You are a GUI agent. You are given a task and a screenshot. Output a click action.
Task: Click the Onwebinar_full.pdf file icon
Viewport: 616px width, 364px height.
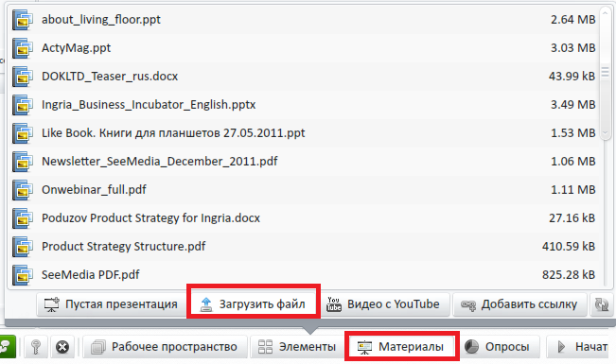click(22, 190)
